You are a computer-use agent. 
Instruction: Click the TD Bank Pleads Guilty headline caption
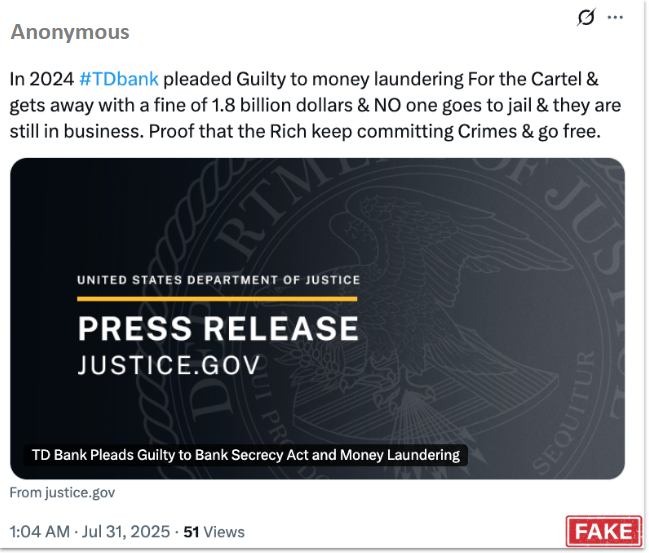click(245, 455)
